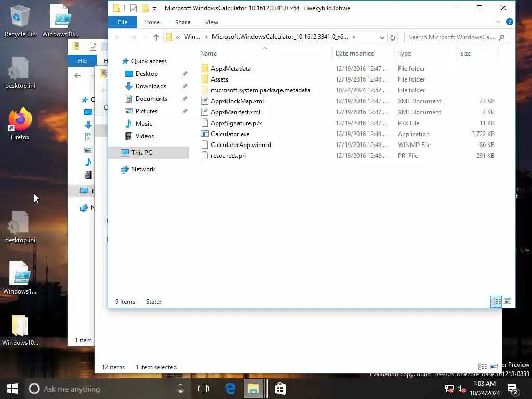Click the File tab of the background Explorer window
This screenshot has width=532, height=399.
82,61
